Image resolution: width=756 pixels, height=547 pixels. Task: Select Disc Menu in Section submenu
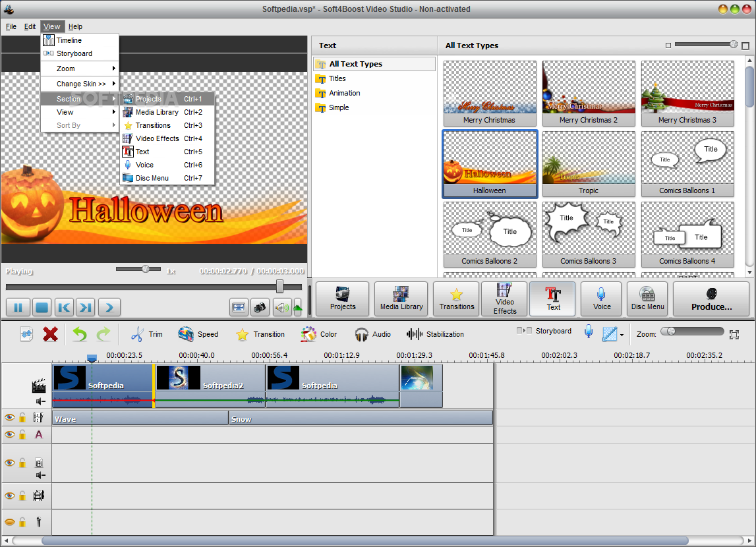click(167, 178)
